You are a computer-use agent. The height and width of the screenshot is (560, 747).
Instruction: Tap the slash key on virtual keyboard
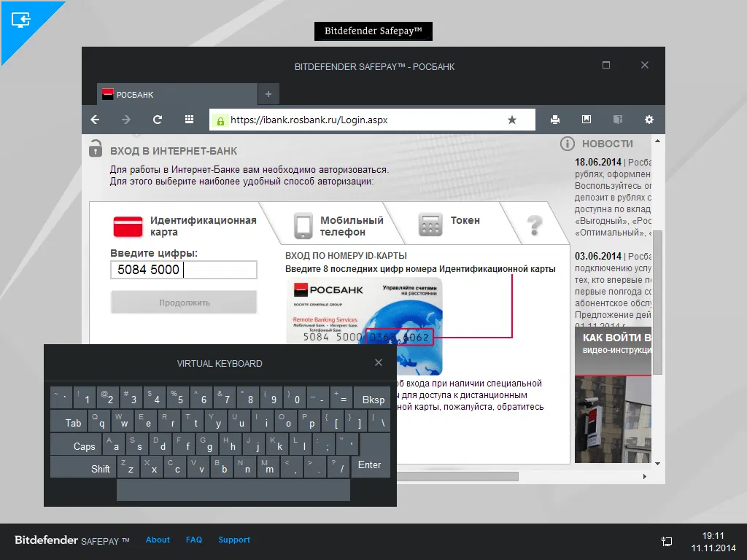coord(338,467)
